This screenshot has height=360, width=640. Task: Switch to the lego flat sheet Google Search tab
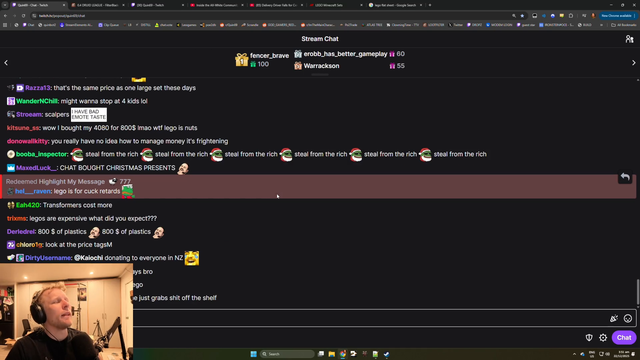pyautogui.click(x=395, y=5)
